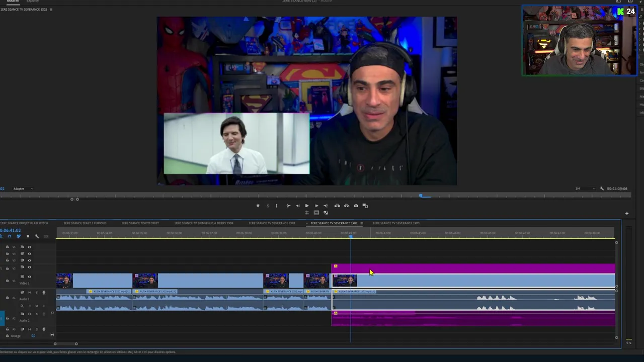Select the purple audio clip on Audio 2

[x=473, y=318]
